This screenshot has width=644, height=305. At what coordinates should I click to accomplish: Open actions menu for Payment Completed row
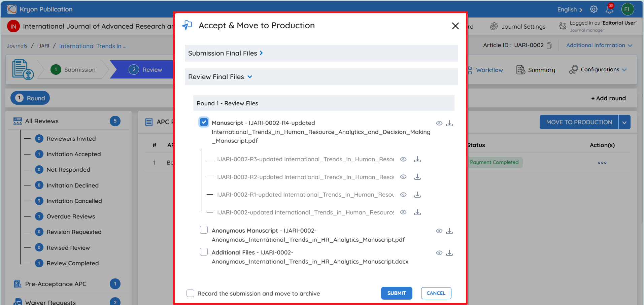602,163
